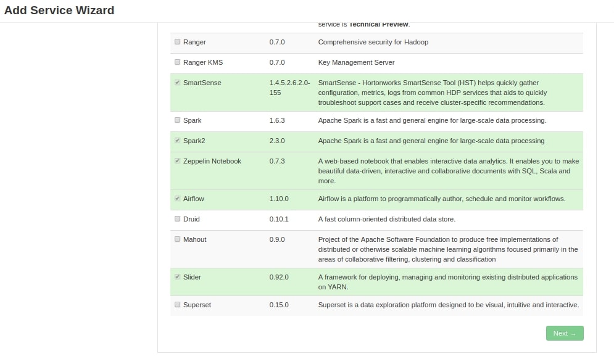Select the Superset checkbox

tap(177, 305)
